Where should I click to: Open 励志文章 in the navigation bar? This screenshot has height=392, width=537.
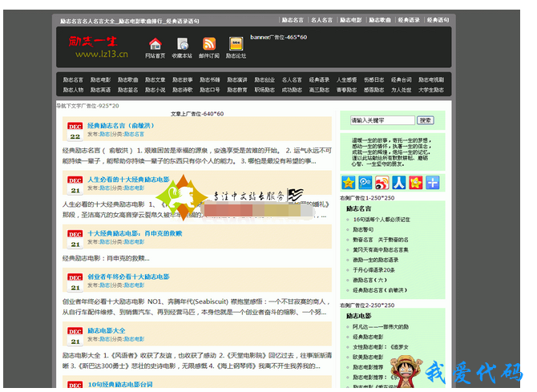coord(155,80)
